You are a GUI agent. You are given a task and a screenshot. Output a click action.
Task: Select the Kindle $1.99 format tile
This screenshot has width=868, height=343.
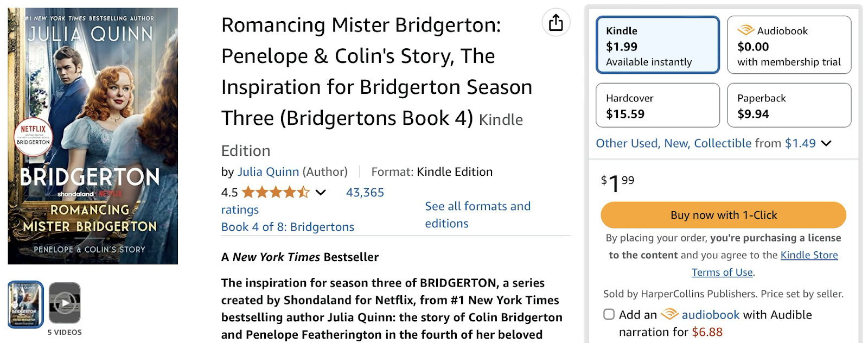(x=658, y=44)
